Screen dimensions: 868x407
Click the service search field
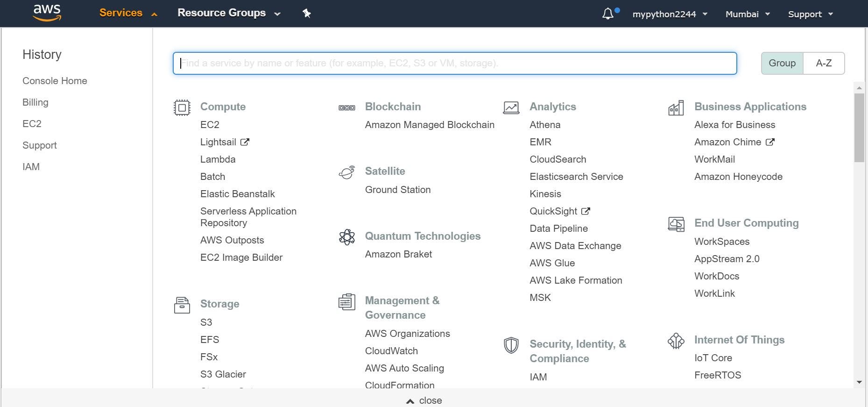(x=455, y=63)
